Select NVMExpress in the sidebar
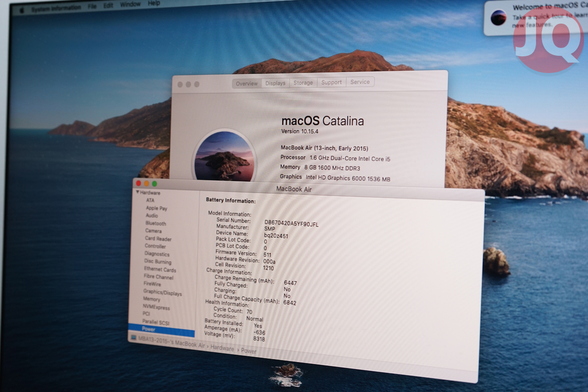This screenshot has width=588, height=392. click(x=156, y=307)
